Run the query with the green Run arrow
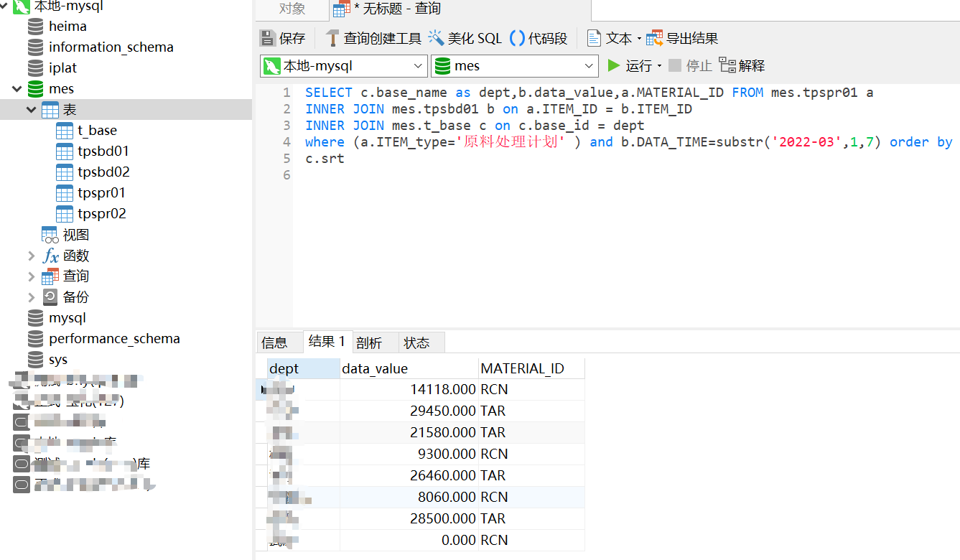The image size is (960, 560). [x=614, y=65]
